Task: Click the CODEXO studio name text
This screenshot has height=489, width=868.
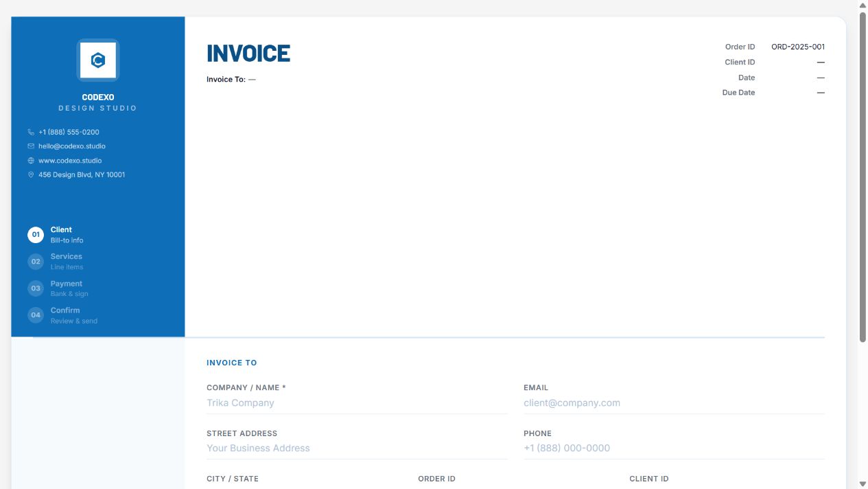Action: tap(98, 98)
